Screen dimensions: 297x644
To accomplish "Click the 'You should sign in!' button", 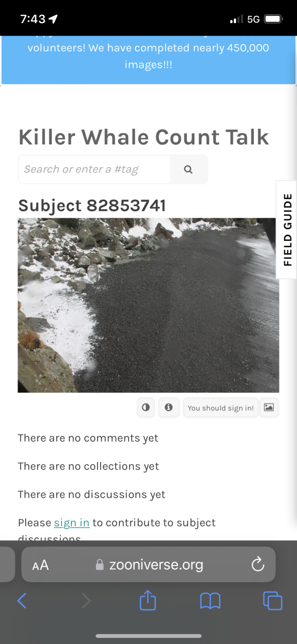I will click(x=221, y=408).
